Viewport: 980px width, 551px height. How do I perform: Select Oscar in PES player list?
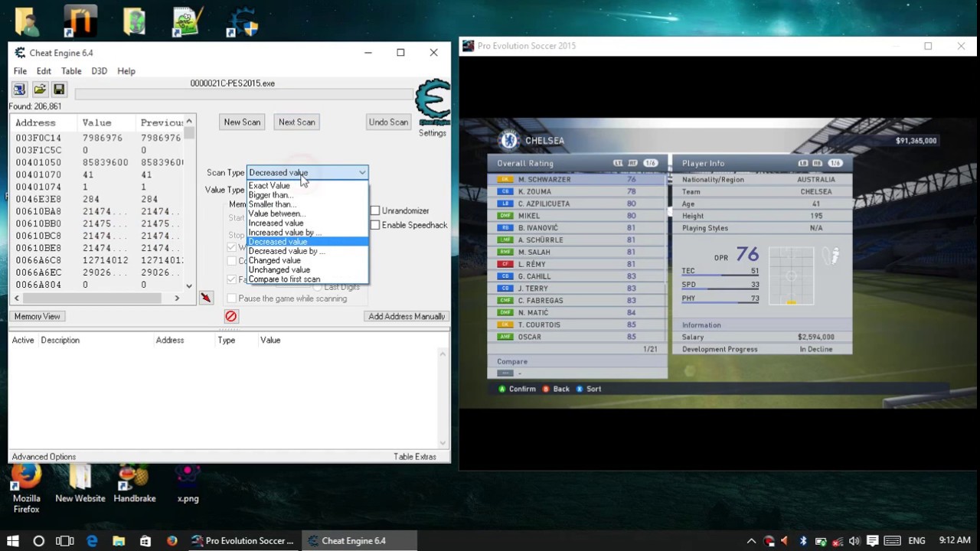577,337
